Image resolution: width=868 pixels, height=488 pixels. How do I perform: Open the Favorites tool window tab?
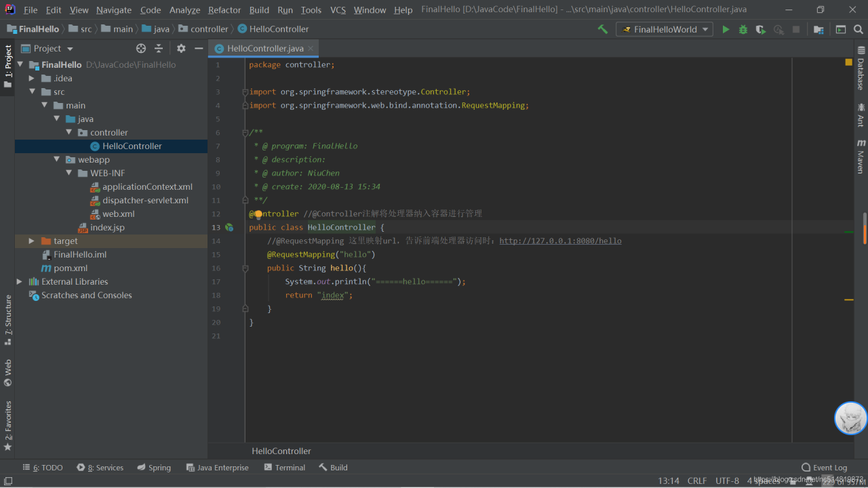point(8,426)
